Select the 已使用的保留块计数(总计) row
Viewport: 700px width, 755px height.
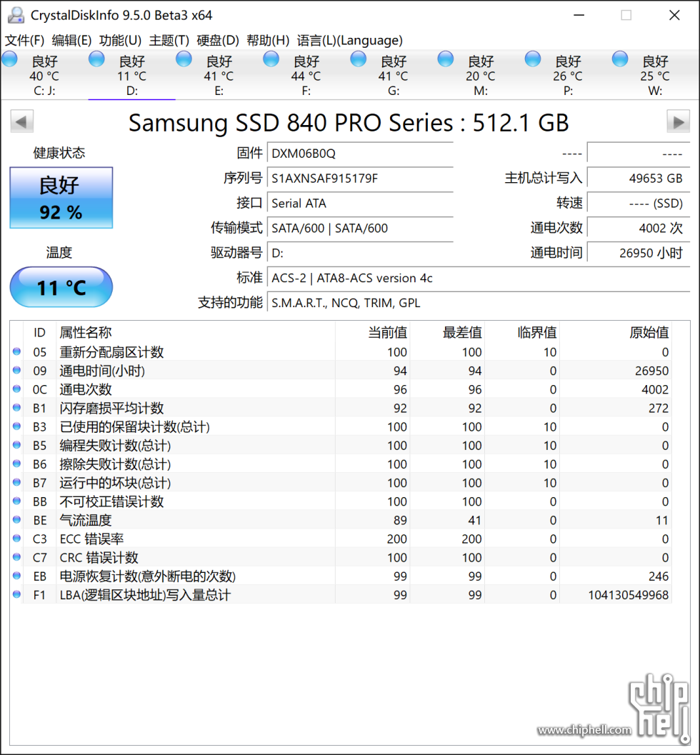pos(341,426)
